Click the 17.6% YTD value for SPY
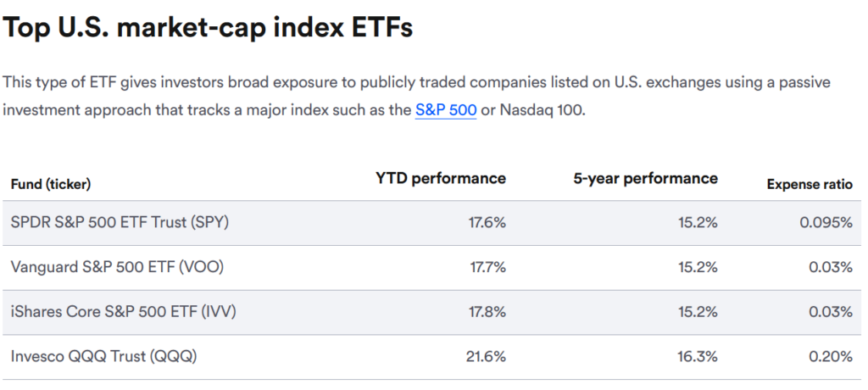868x390 pixels. (x=487, y=223)
